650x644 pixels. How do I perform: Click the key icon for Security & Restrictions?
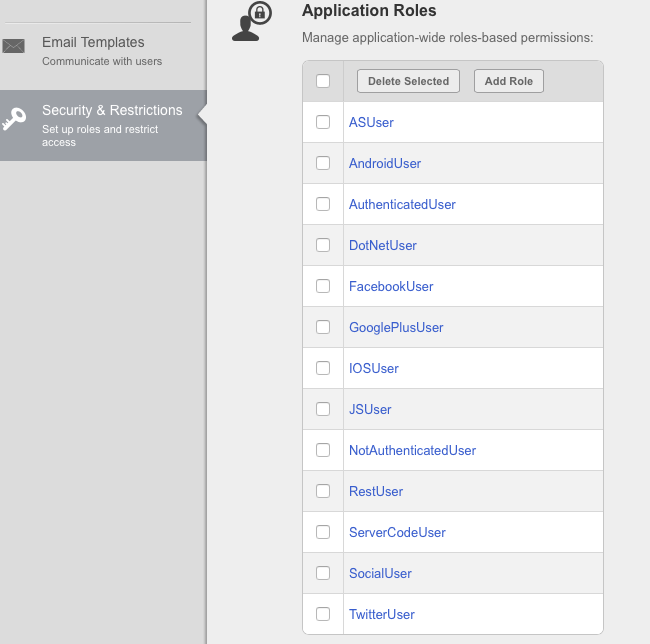tap(14, 119)
